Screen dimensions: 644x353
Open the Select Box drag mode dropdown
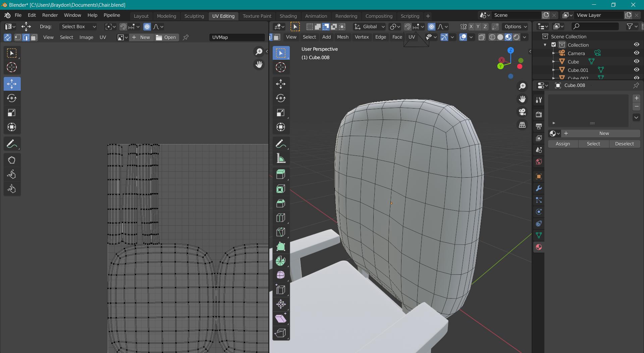(78, 27)
